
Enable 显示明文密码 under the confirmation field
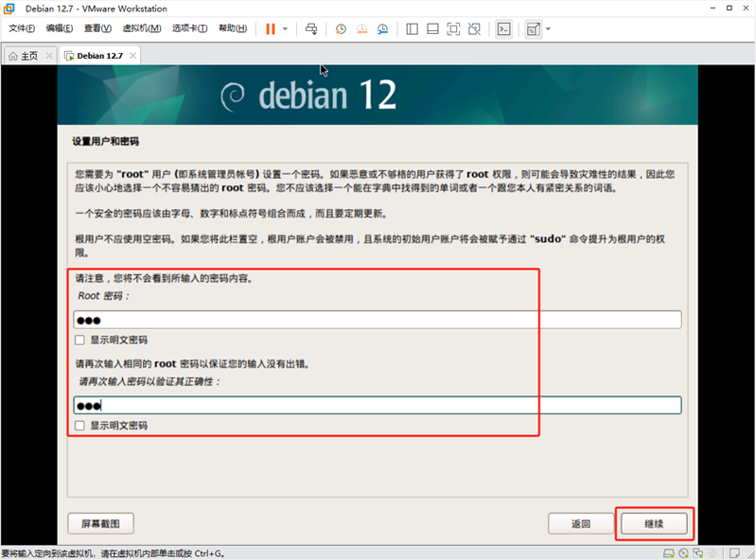tap(80, 426)
